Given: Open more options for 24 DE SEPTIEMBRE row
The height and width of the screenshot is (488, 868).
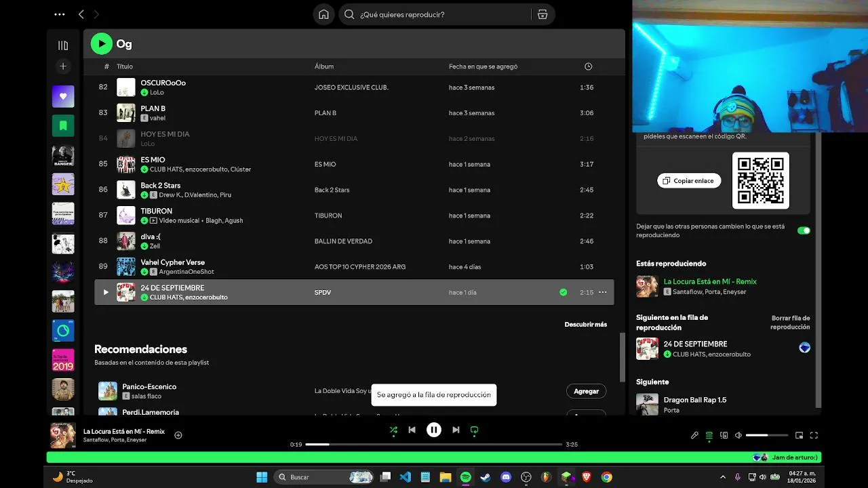Looking at the screenshot, I should [x=602, y=292].
